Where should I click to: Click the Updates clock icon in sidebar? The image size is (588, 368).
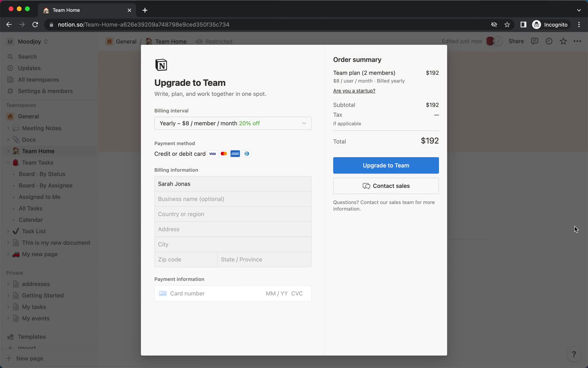click(10, 68)
